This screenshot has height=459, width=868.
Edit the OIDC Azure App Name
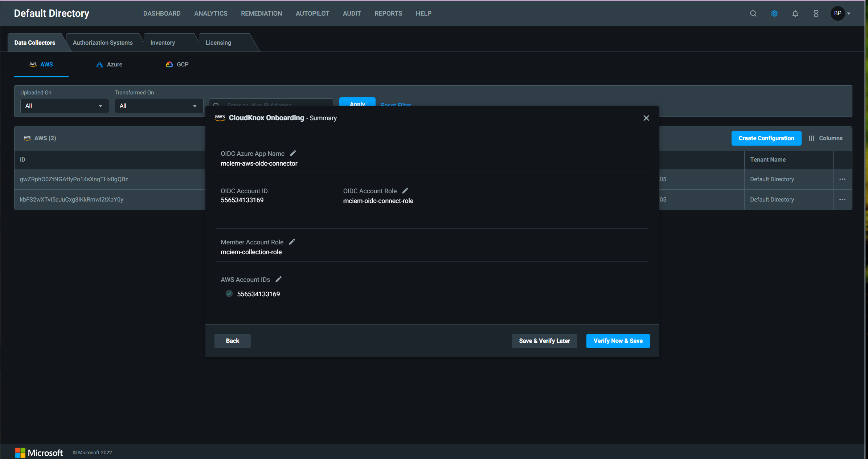pyautogui.click(x=293, y=153)
